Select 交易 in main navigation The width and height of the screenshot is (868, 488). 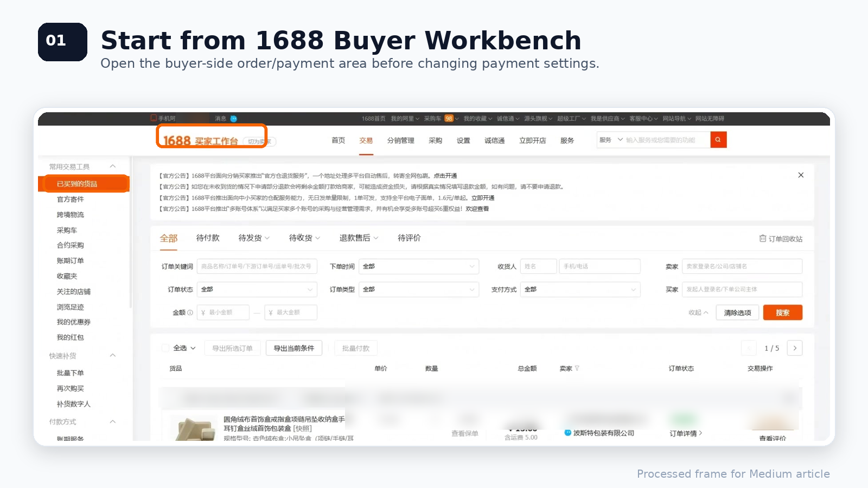[x=366, y=140]
